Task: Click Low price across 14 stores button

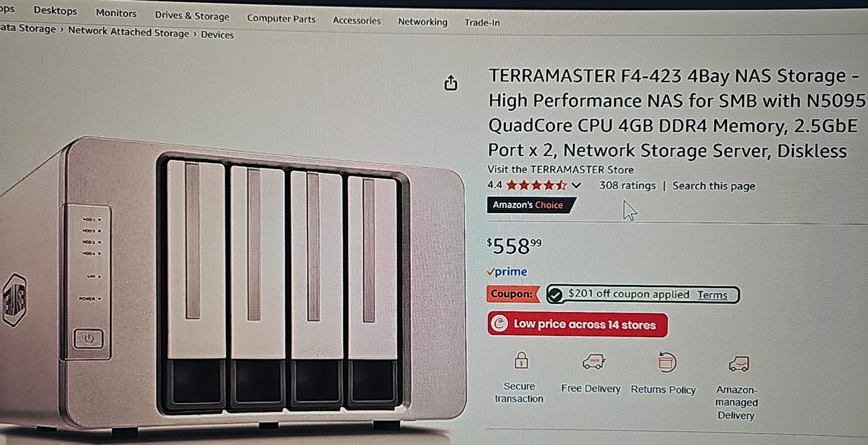Action: [577, 324]
